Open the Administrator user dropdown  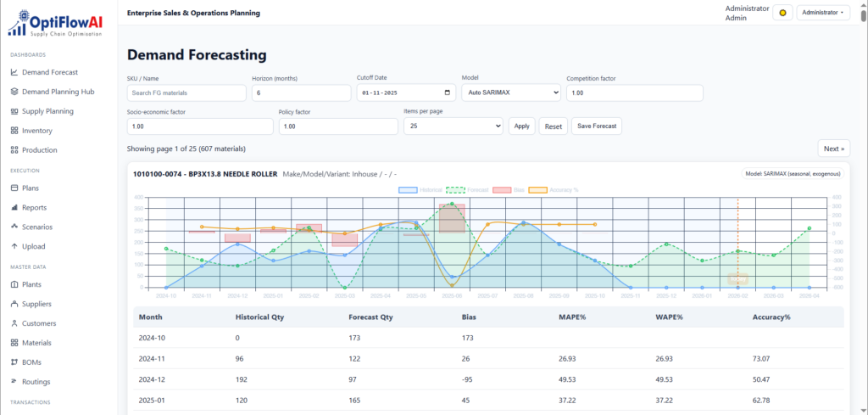pos(823,13)
